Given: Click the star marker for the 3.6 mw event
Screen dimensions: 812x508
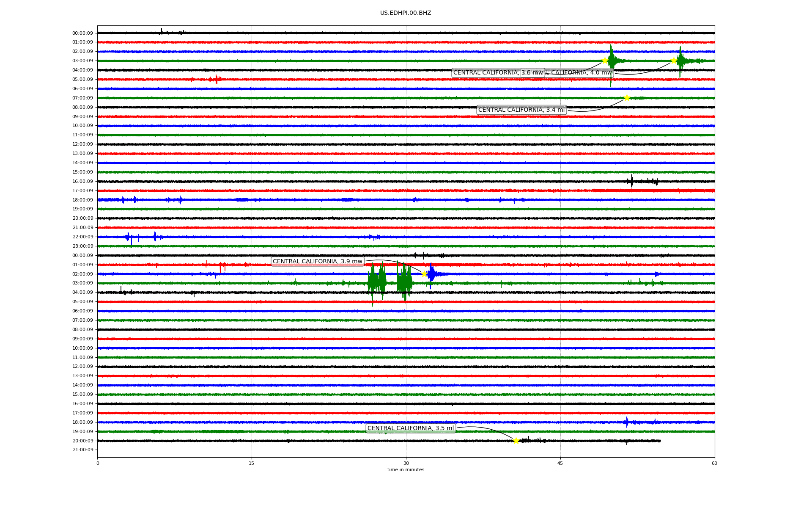Looking at the screenshot, I should 605,61.
